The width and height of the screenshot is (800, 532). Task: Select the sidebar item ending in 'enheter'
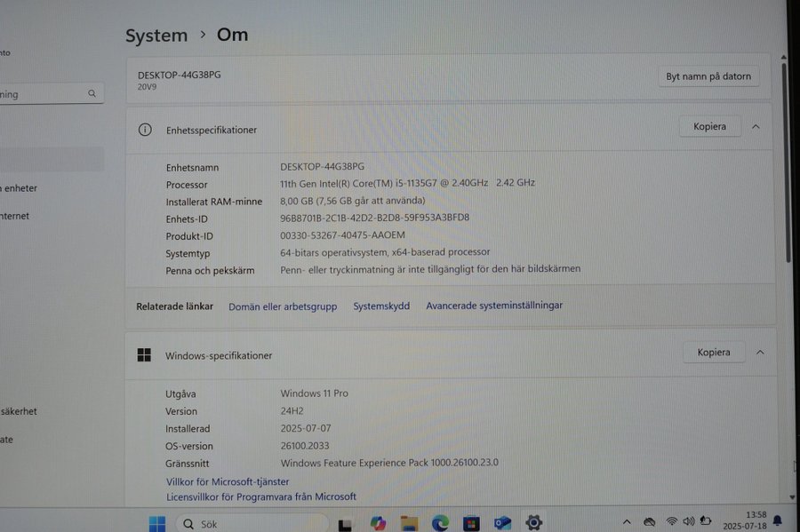point(19,188)
